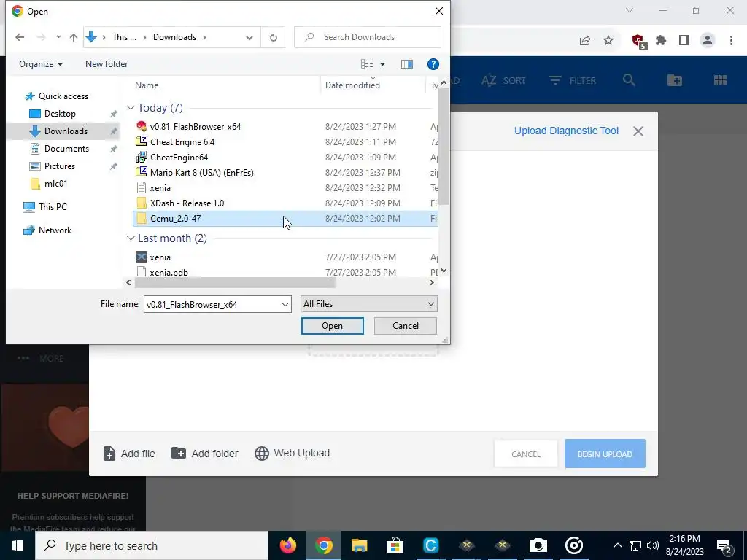Click the Open button
747x560 pixels.
[332, 326]
